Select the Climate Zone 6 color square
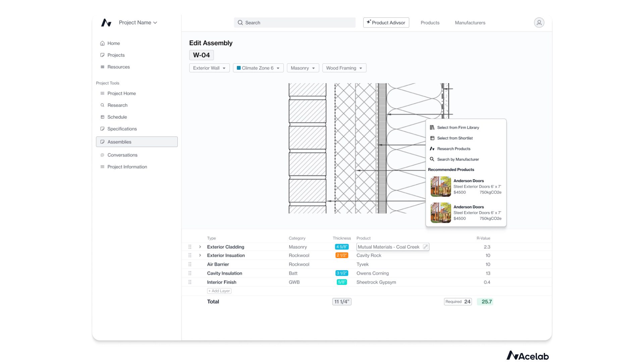The width and height of the screenshot is (644, 362). [238, 68]
